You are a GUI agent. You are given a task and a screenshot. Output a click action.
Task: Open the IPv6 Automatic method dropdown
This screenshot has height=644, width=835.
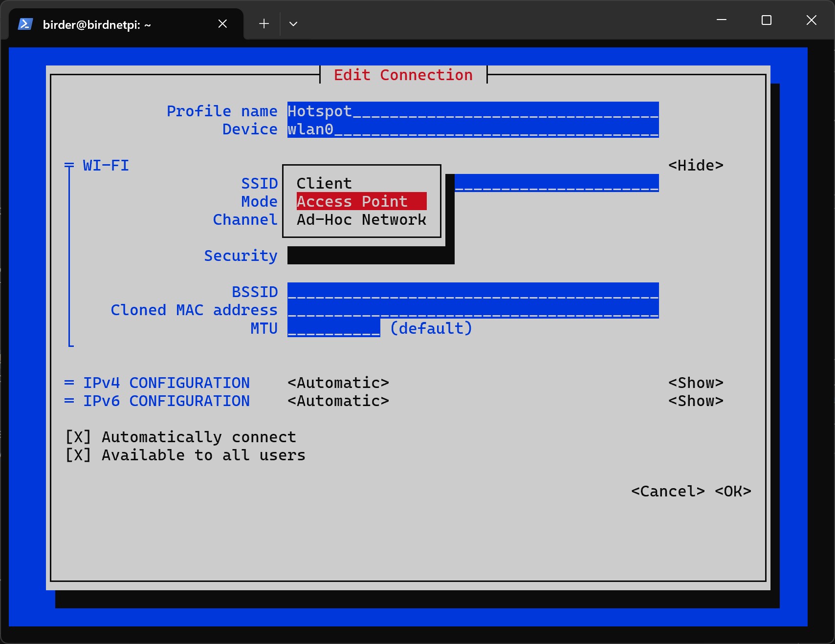[x=338, y=401]
